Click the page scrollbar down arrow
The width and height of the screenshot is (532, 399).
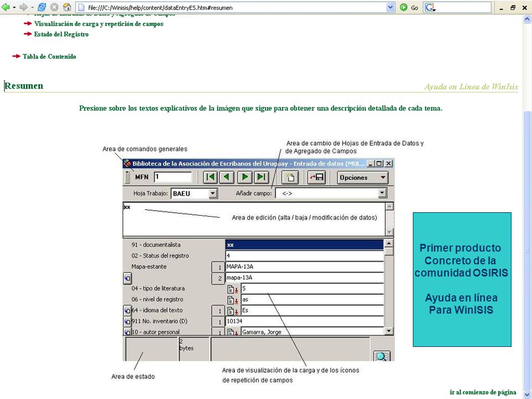(527, 393)
